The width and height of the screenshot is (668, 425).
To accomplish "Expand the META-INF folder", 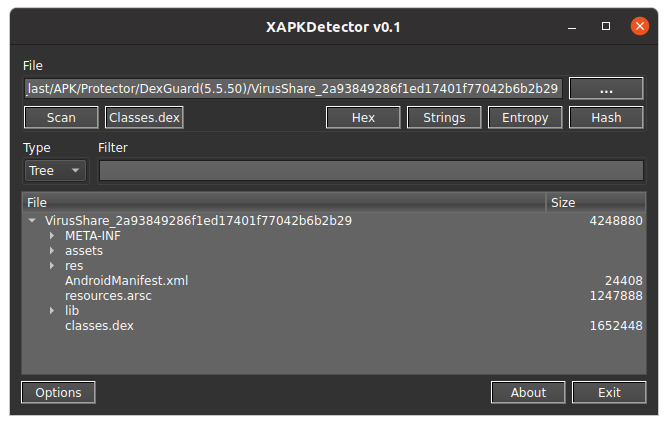I will (52, 235).
